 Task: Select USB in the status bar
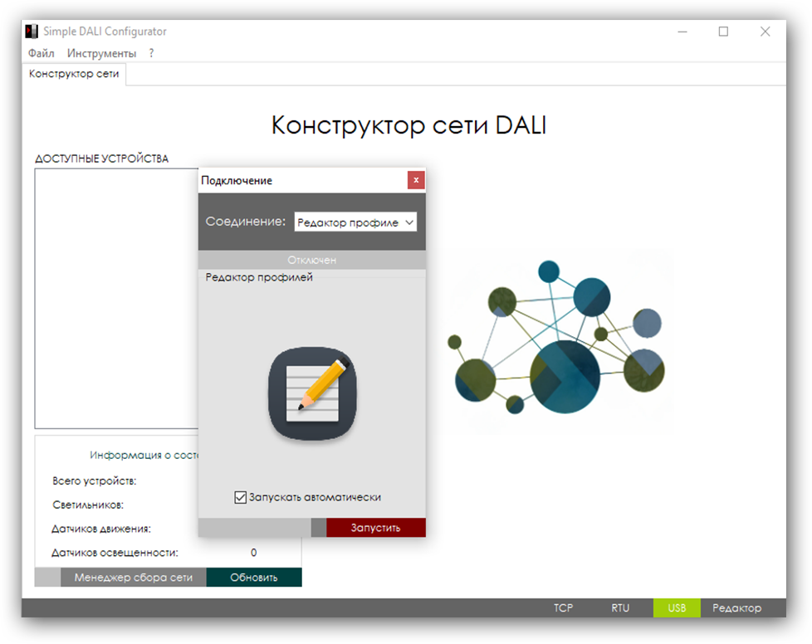pyautogui.click(x=677, y=607)
